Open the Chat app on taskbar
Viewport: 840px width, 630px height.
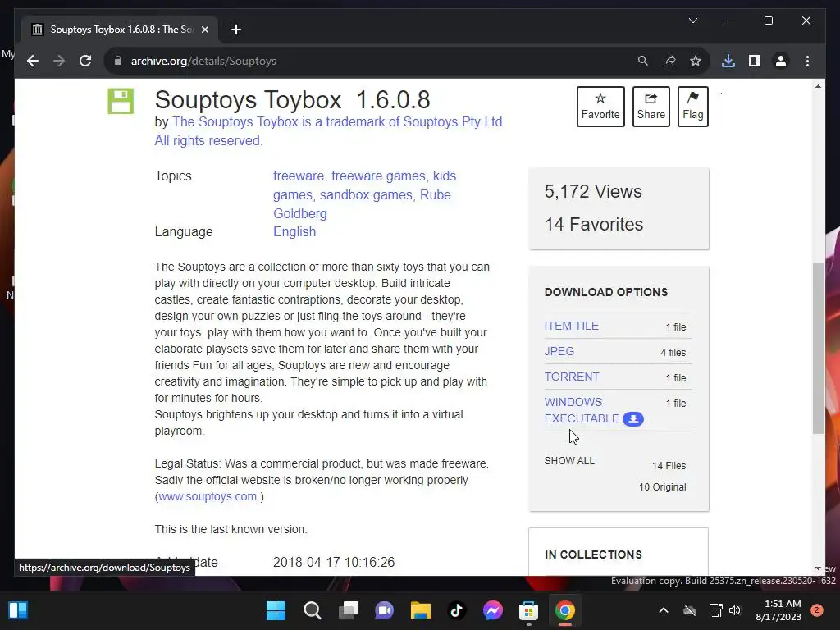(x=384, y=610)
